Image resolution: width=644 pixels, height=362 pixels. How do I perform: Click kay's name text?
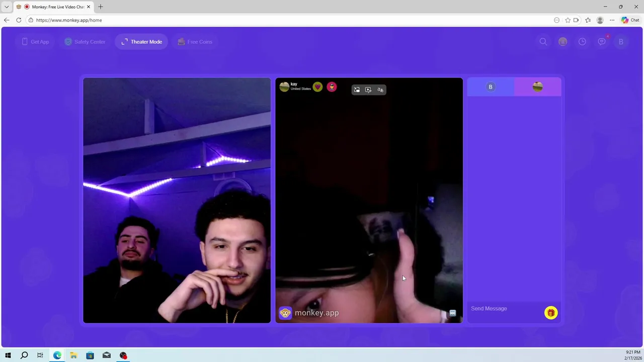[294, 84]
